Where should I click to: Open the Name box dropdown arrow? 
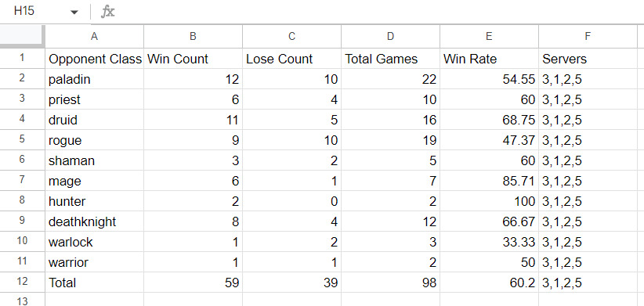pyautogui.click(x=74, y=12)
